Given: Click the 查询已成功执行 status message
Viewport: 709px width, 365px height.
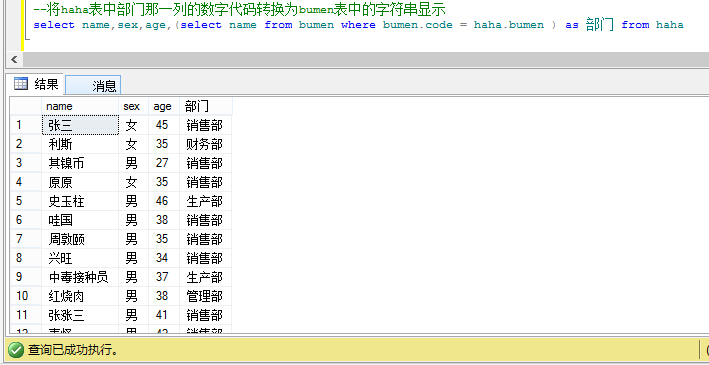Looking at the screenshot, I should (73, 350).
